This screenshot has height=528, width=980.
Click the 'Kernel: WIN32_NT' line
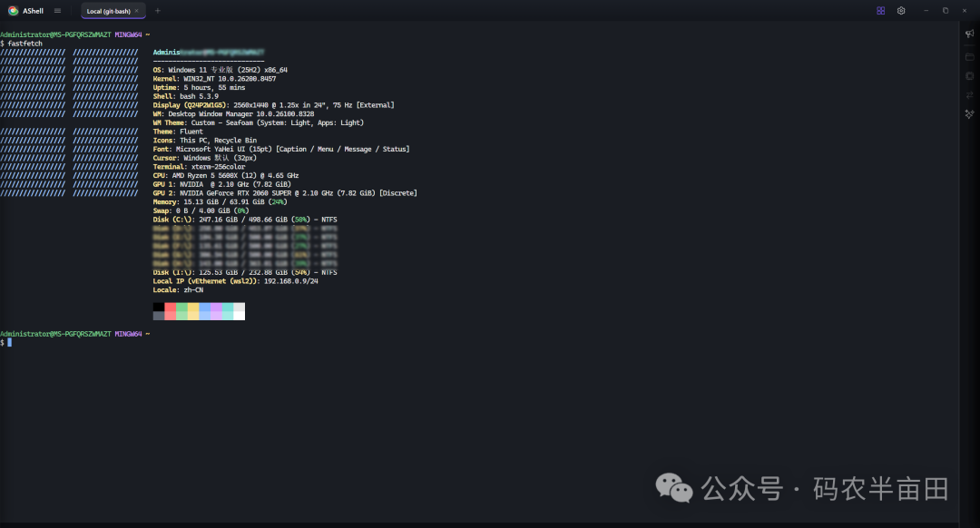(x=214, y=79)
